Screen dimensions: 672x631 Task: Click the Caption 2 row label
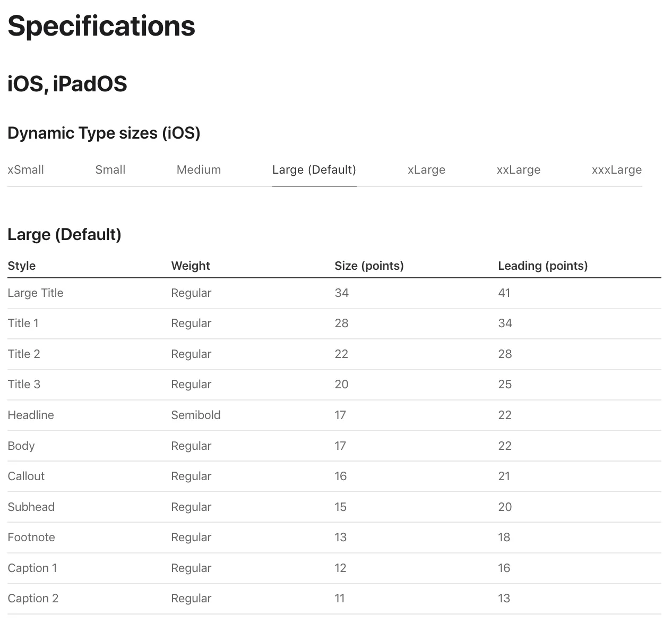tap(33, 599)
